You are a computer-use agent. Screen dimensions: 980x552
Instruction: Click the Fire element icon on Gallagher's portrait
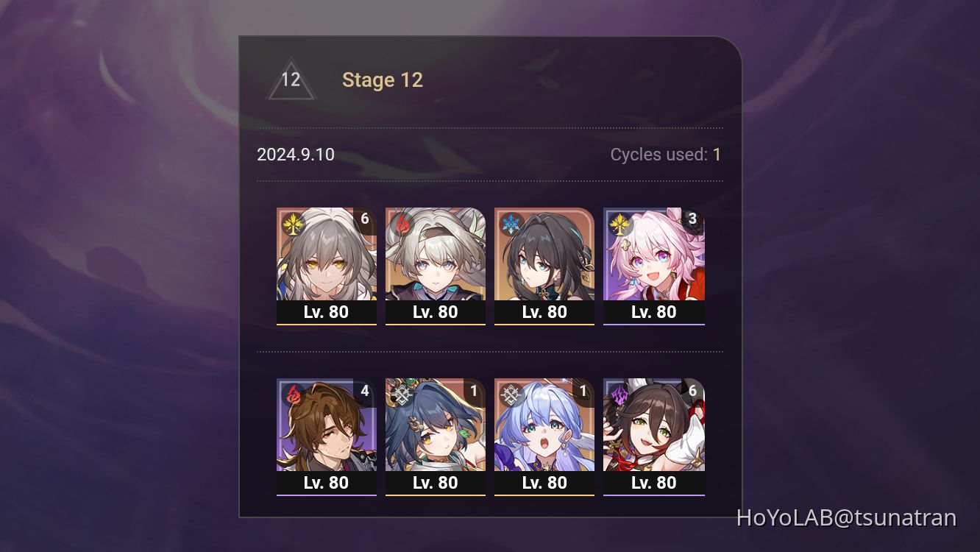click(294, 395)
